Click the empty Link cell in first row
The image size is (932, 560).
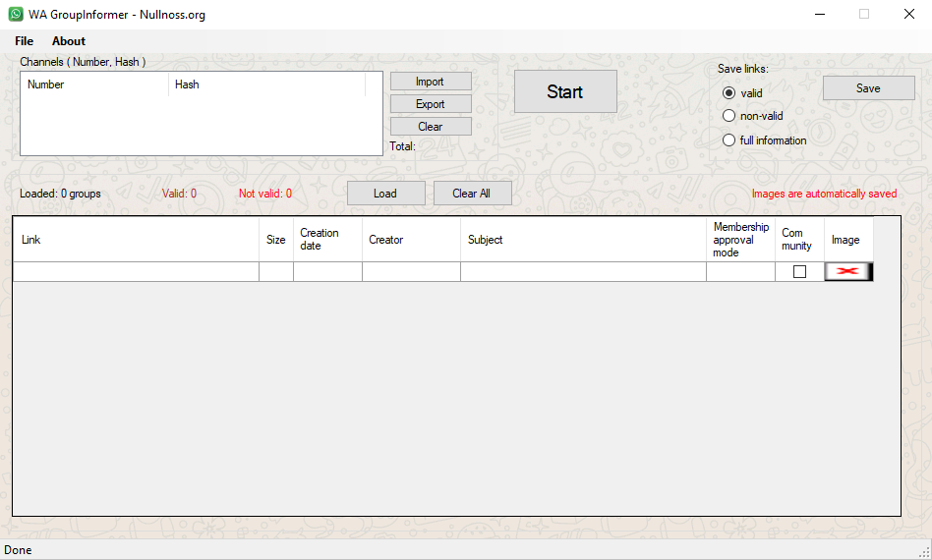pyautogui.click(x=136, y=272)
